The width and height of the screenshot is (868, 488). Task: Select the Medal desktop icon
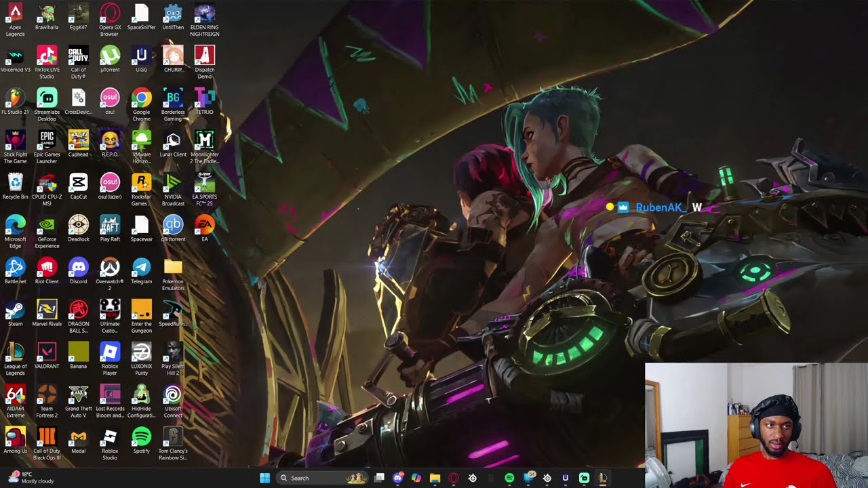tap(78, 441)
